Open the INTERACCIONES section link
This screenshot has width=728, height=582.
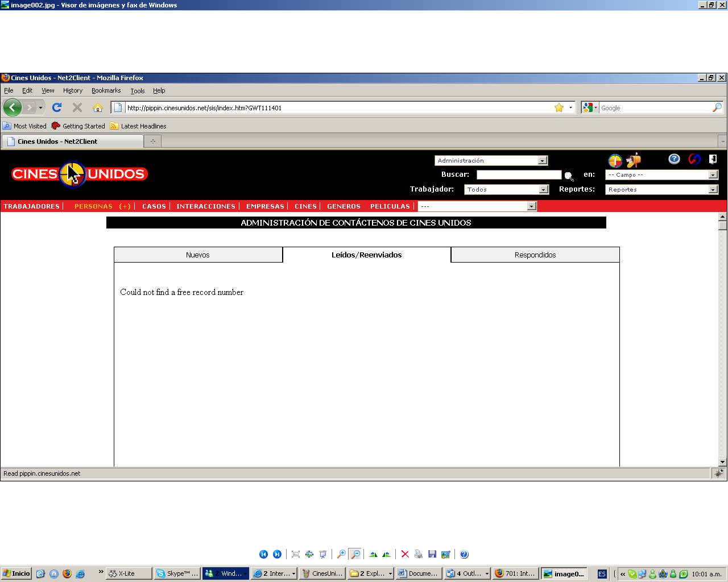point(206,206)
